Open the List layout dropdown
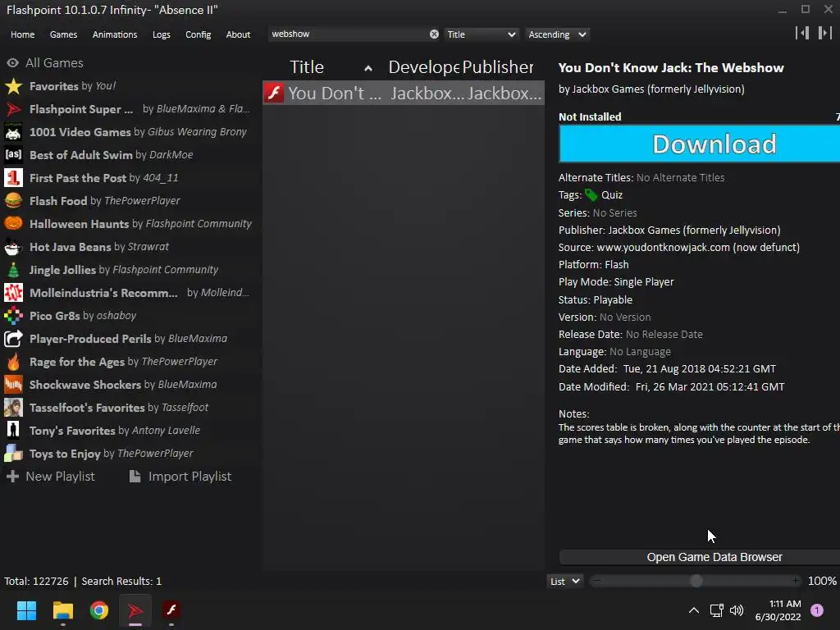This screenshot has width=840, height=630. point(565,582)
